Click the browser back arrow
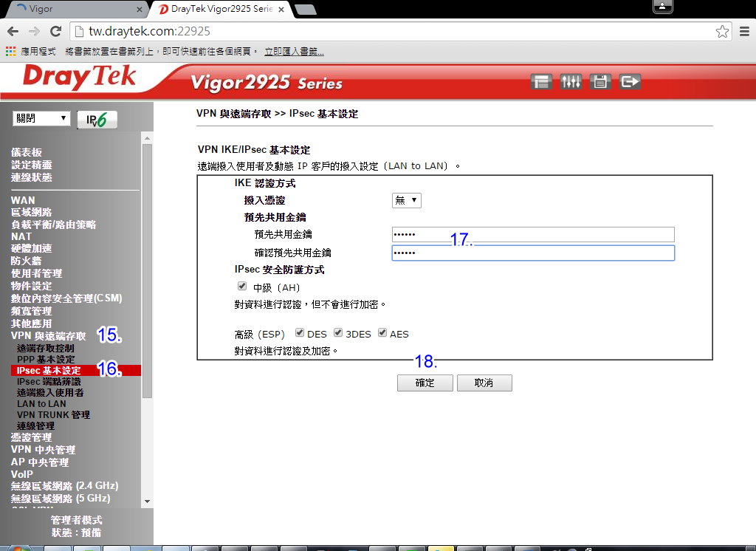This screenshot has width=756, height=551. (13, 32)
